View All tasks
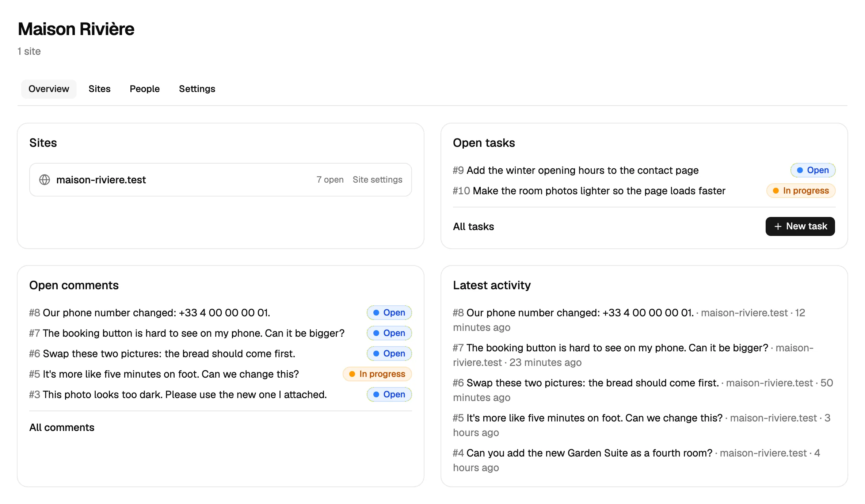 coord(473,226)
